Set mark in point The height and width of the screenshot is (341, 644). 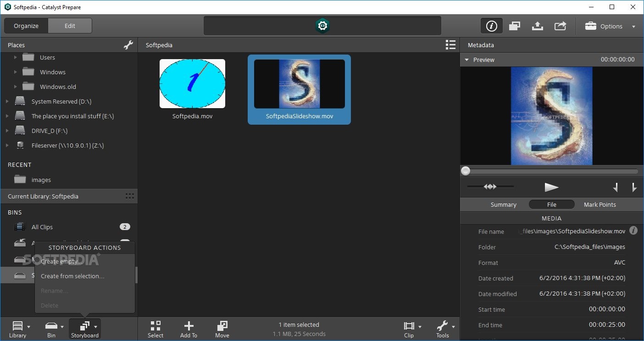click(616, 187)
